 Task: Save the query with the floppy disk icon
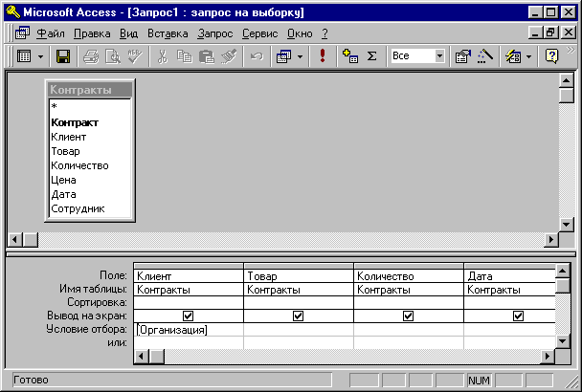[63, 56]
